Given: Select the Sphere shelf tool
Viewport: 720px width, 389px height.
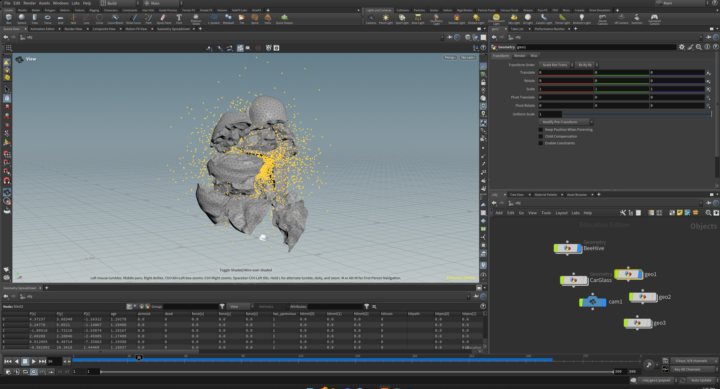Looking at the screenshot, I should (x=21, y=18).
